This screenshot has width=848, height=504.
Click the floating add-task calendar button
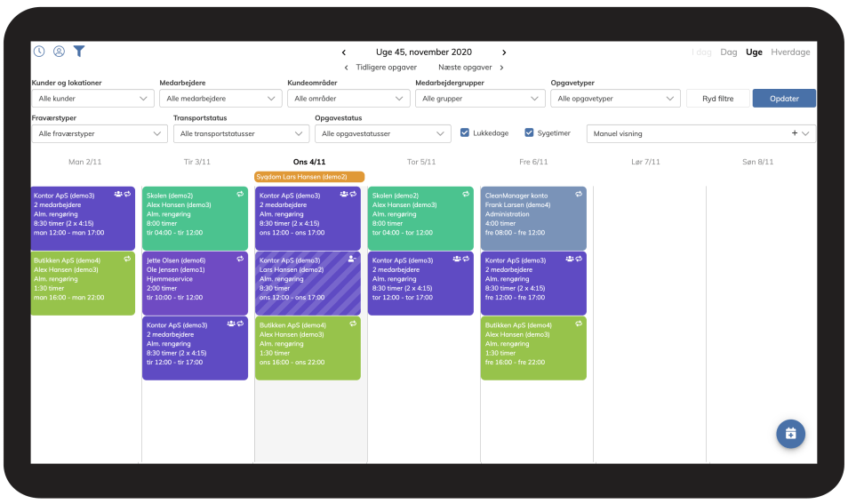point(790,434)
